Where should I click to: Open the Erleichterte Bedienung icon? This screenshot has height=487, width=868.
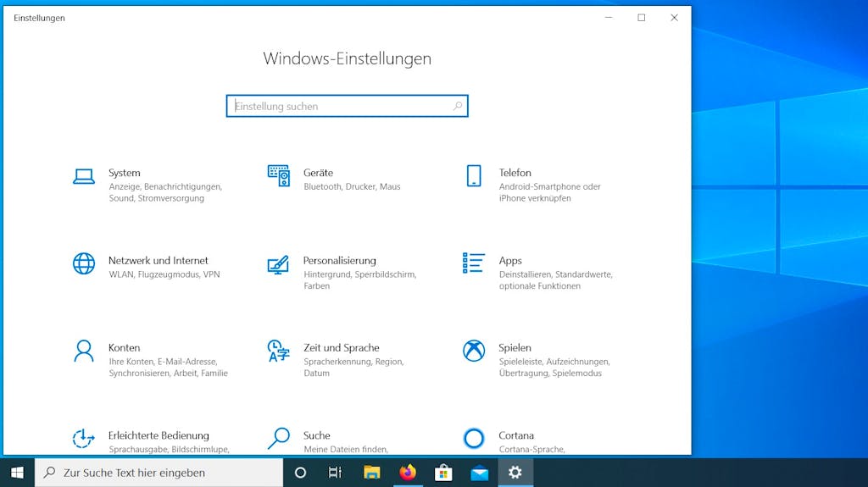(83, 439)
